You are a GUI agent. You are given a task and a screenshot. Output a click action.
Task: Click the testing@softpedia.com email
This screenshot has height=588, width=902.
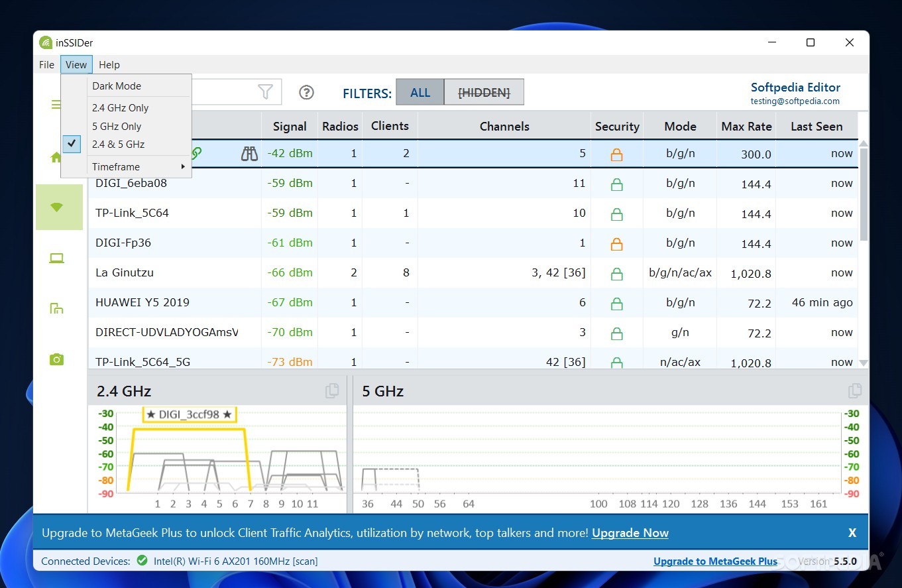795,101
